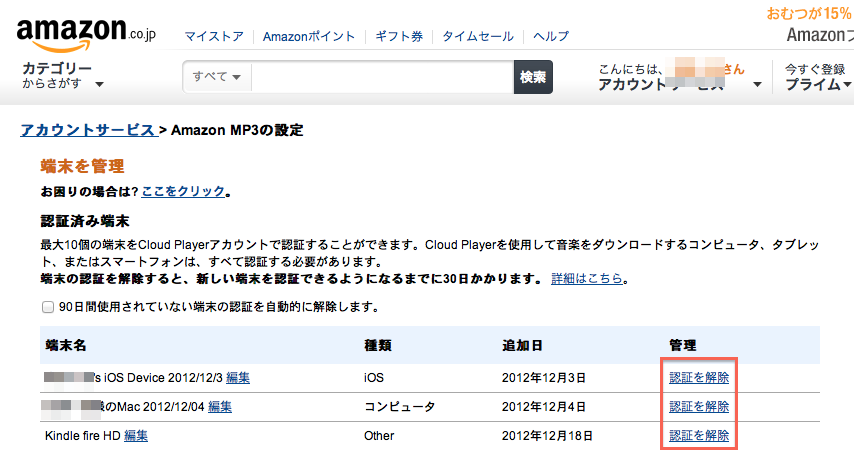Click the 認証済み端末 subheading
The image size is (854, 450).
coord(85,221)
